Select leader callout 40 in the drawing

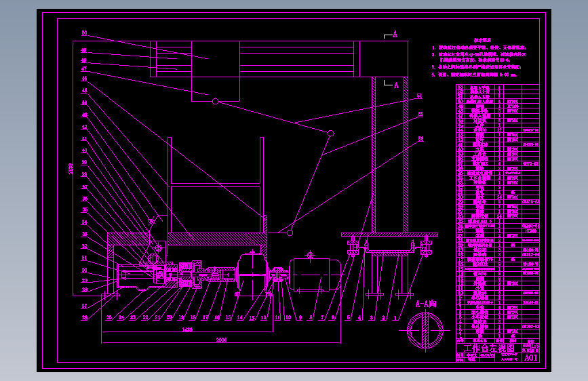click(x=84, y=151)
